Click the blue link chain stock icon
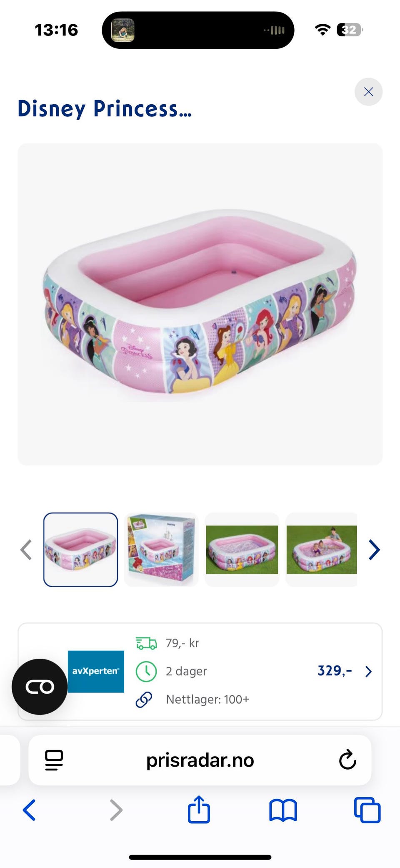This screenshot has width=400, height=868. (144, 699)
